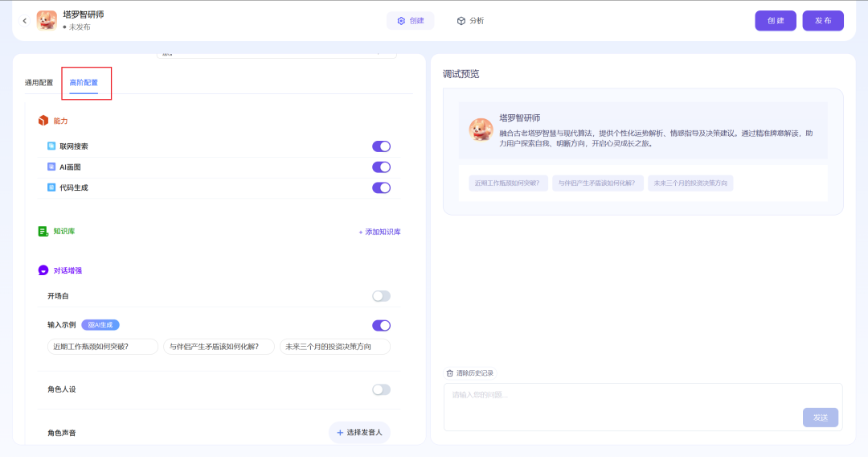Click the AI生成 badge next to 输入示例

tap(100, 325)
